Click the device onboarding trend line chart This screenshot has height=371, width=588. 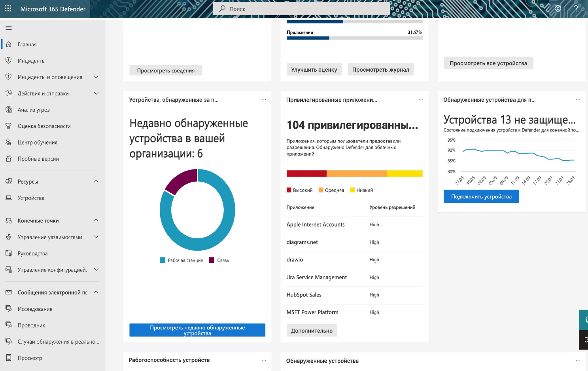click(512, 162)
